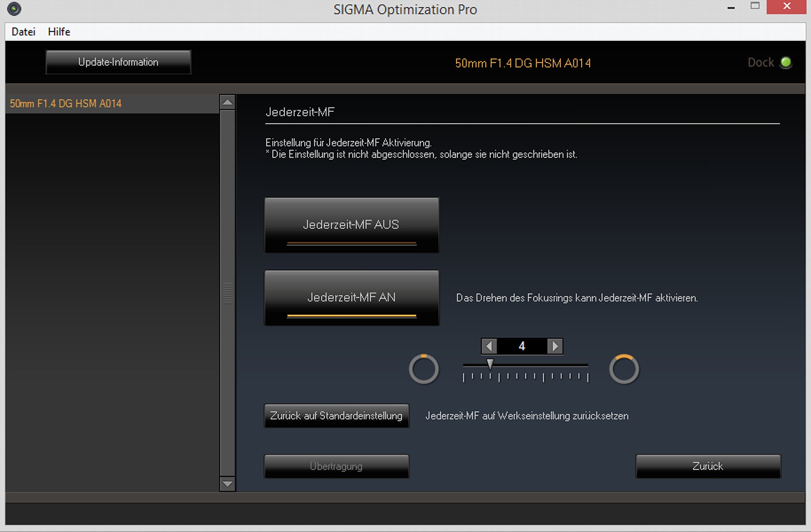Click the Update-Information button
This screenshot has width=811, height=532.
pos(118,62)
